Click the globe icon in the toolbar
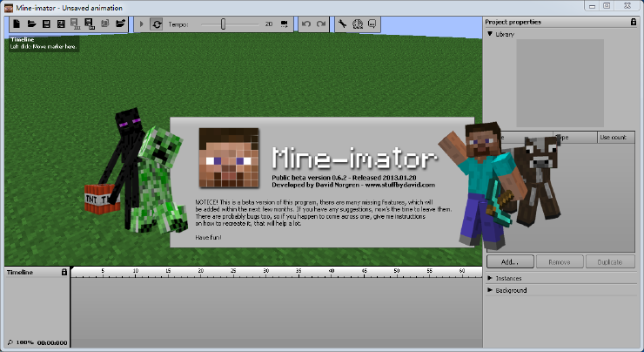The height and width of the screenshot is (352, 644). pyautogui.click(x=358, y=24)
